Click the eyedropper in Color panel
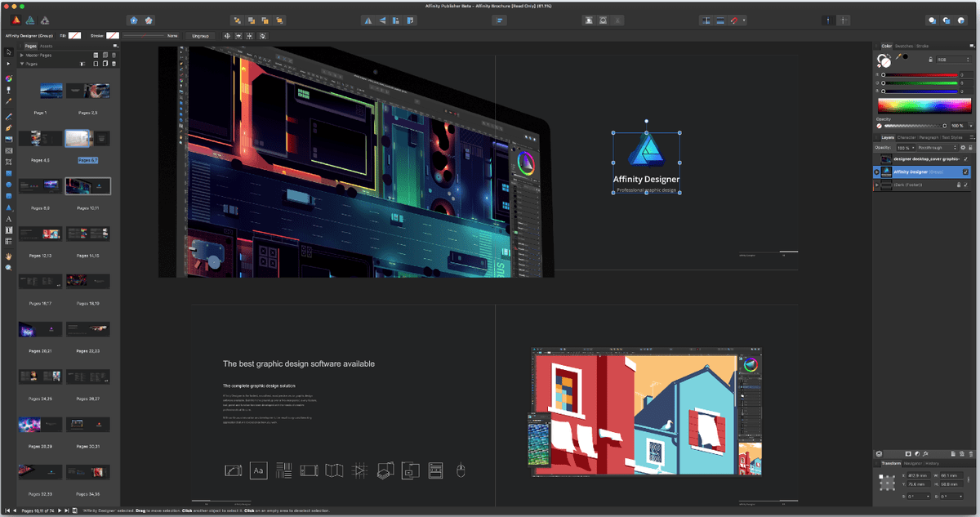The height and width of the screenshot is (517, 980). point(898,56)
